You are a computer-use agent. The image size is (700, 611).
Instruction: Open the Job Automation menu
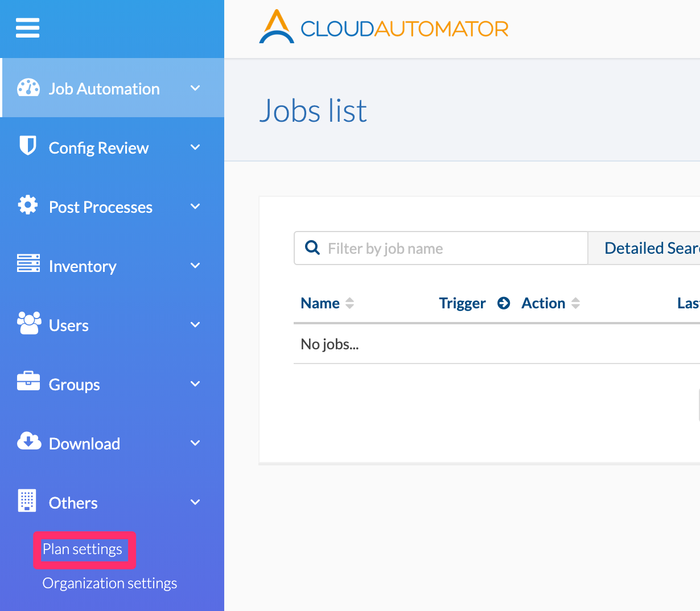113,88
